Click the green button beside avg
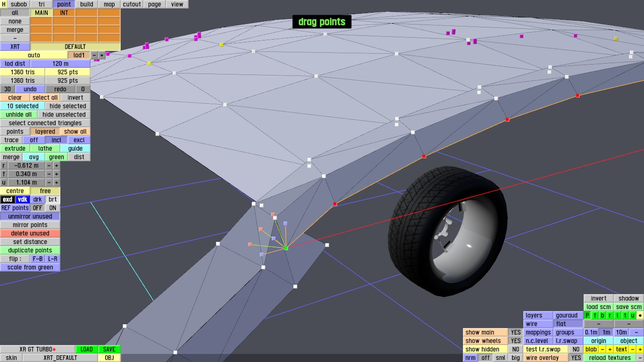The height and width of the screenshot is (362, 644). click(x=57, y=157)
